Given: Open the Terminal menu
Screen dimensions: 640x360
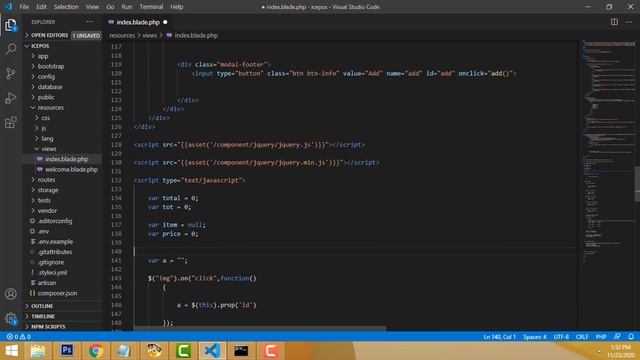Looking at the screenshot, I should (x=151, y=7).
